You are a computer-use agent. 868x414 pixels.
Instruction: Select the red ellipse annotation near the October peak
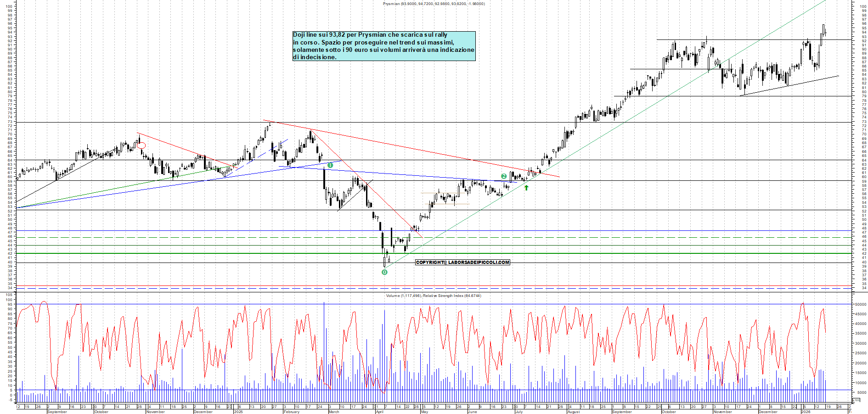point(141,145)
